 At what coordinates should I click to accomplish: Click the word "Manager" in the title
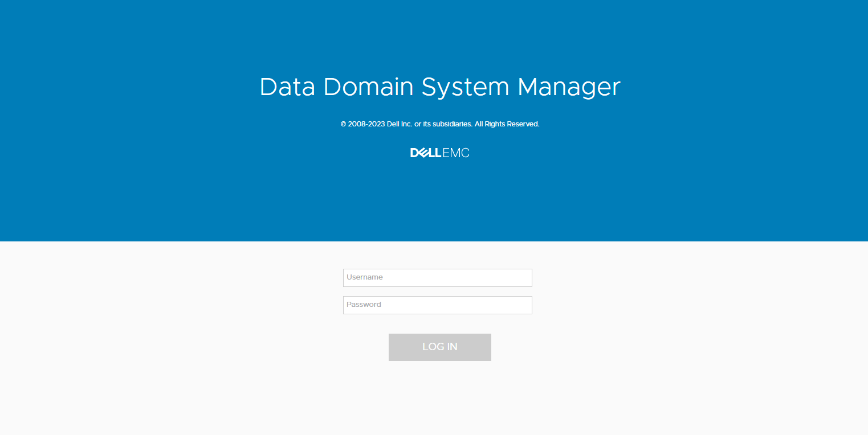[x=569, y=87]
